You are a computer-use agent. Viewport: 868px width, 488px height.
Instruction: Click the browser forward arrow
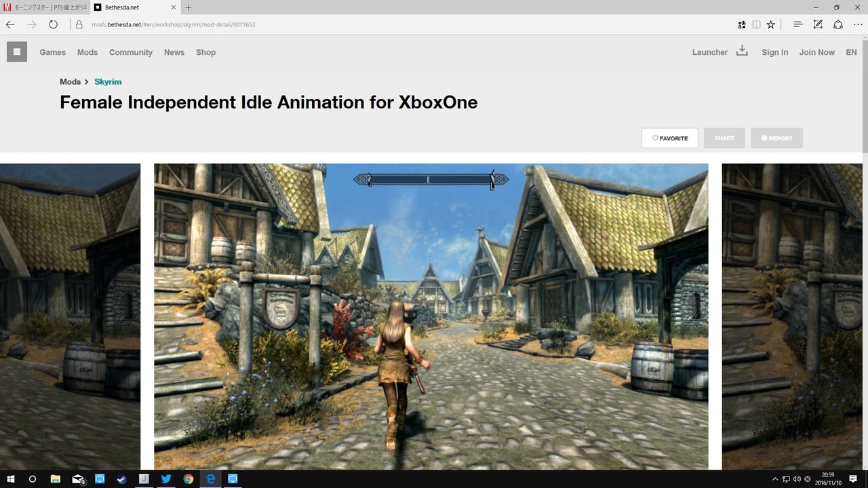32,24
